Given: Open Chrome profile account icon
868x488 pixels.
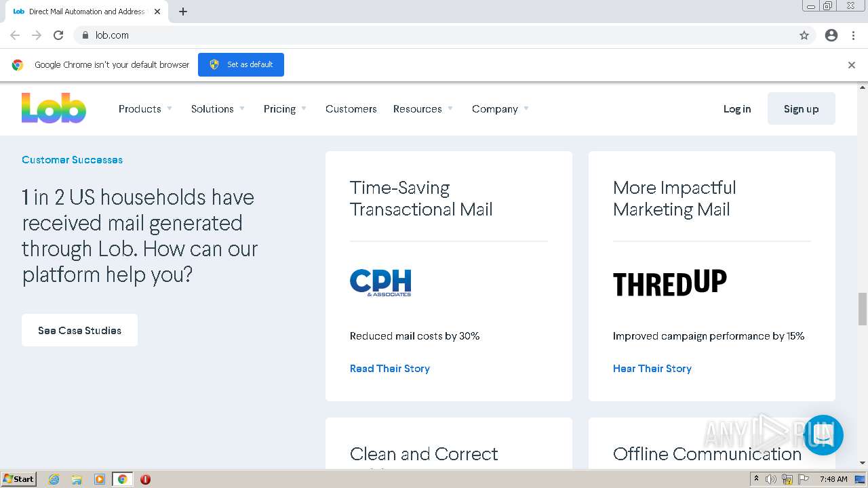Looking at the screenshot, I should coord(831,35).
